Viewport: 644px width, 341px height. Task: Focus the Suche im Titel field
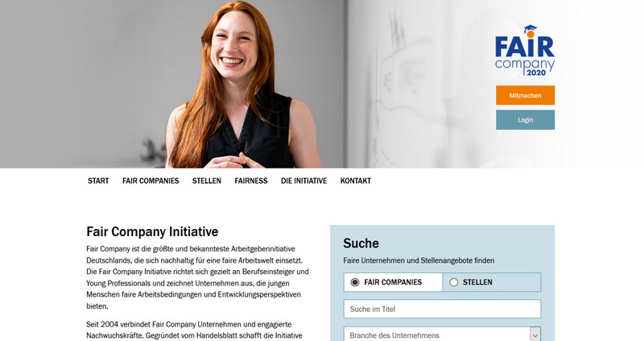coord(442,309)
